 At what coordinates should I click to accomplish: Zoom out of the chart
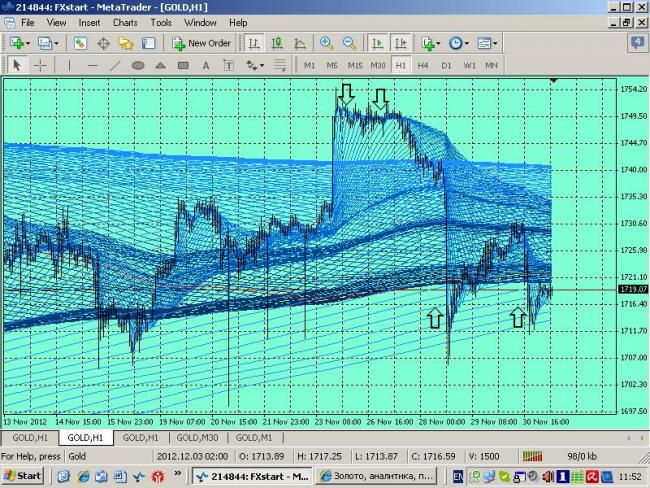(349, 43)
